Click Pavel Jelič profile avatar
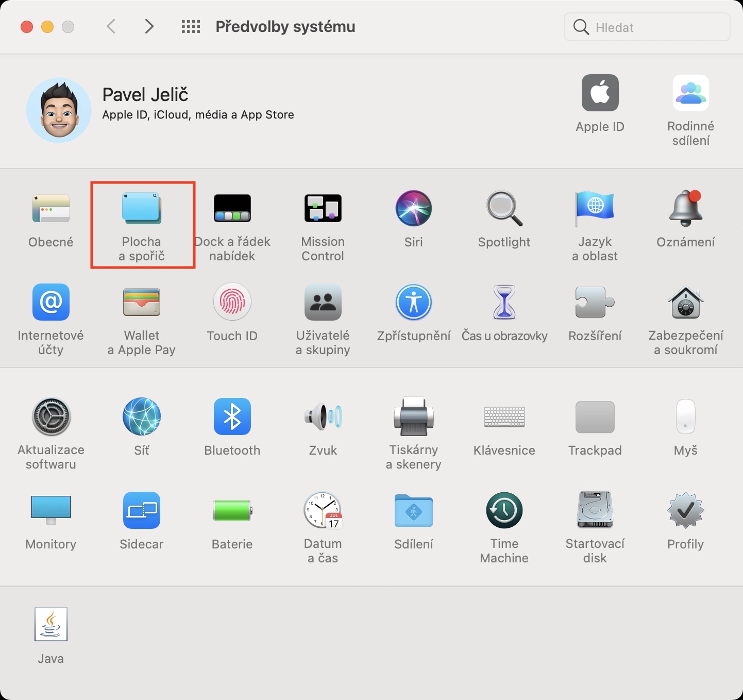743x700 pixels. (x=59, y=110)
